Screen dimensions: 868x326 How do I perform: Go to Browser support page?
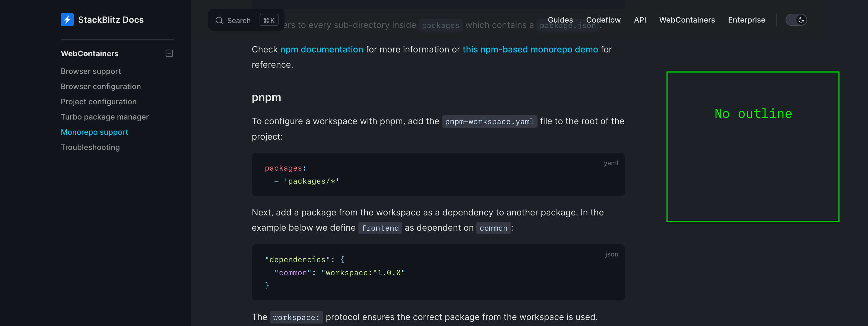coord(91,71)
